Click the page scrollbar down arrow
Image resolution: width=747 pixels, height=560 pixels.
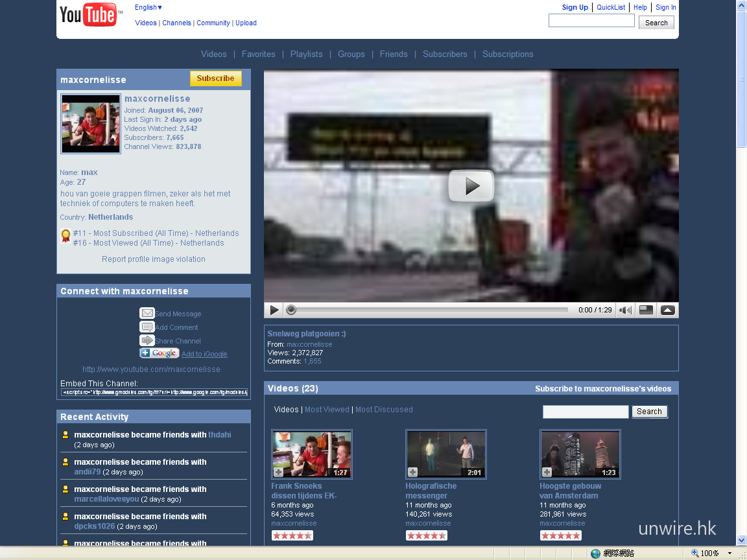pos(741,540)
